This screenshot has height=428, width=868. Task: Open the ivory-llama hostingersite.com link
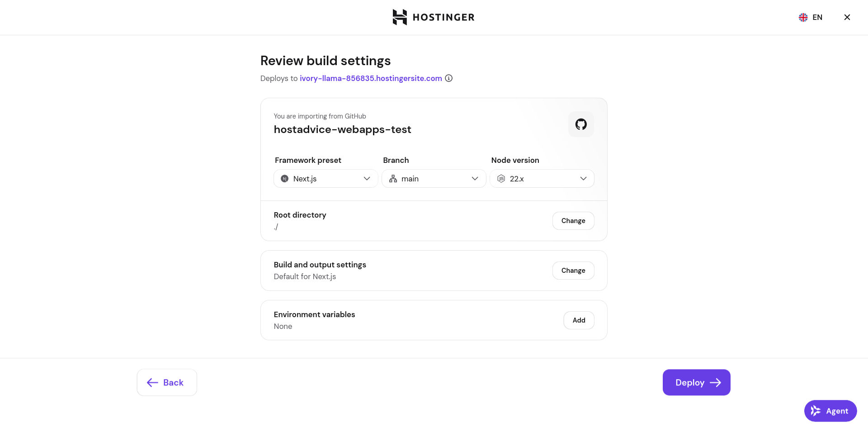point(371,78)
